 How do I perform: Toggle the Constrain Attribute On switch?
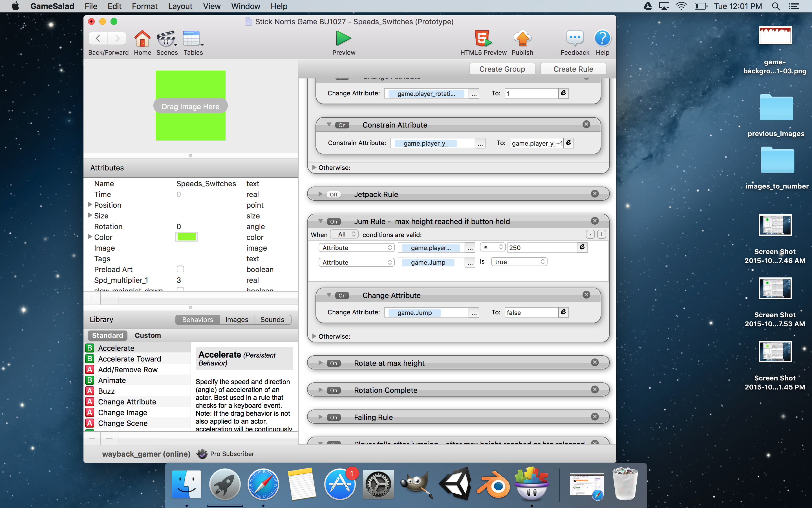coord(342,125)
